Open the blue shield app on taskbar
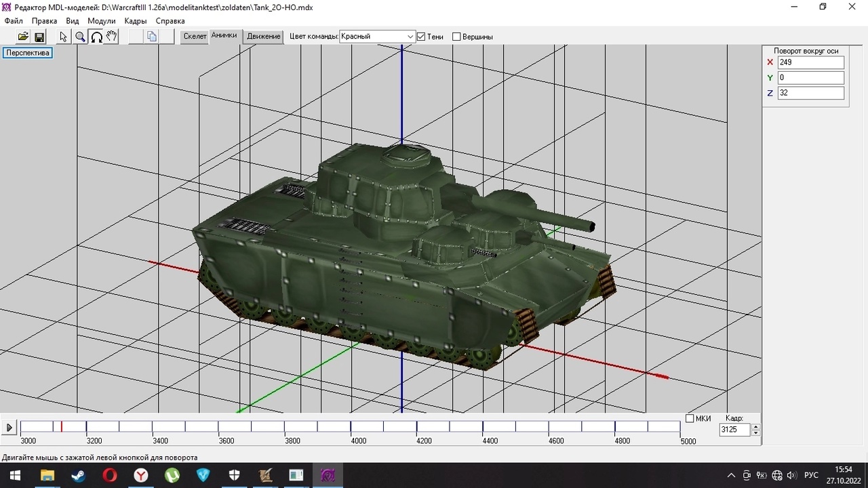The width and height of the screenshot is (868, 488). point(203,475)
